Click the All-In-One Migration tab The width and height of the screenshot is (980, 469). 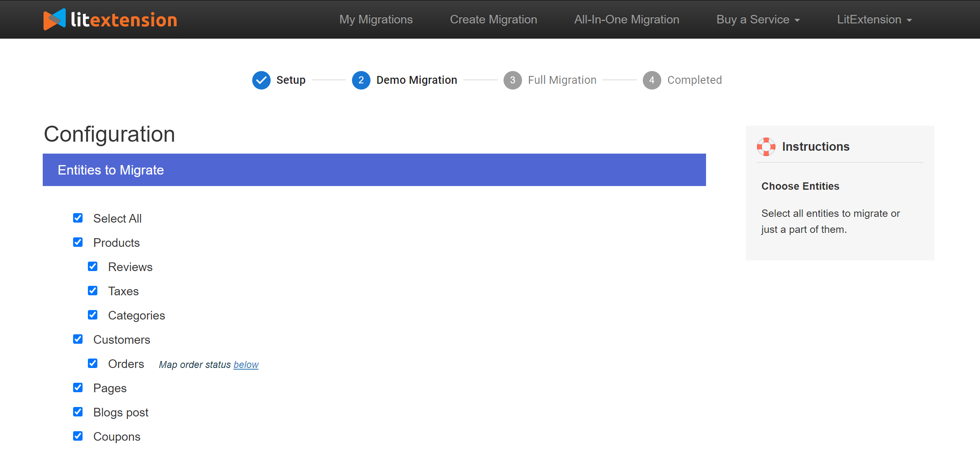pos(626,19)
